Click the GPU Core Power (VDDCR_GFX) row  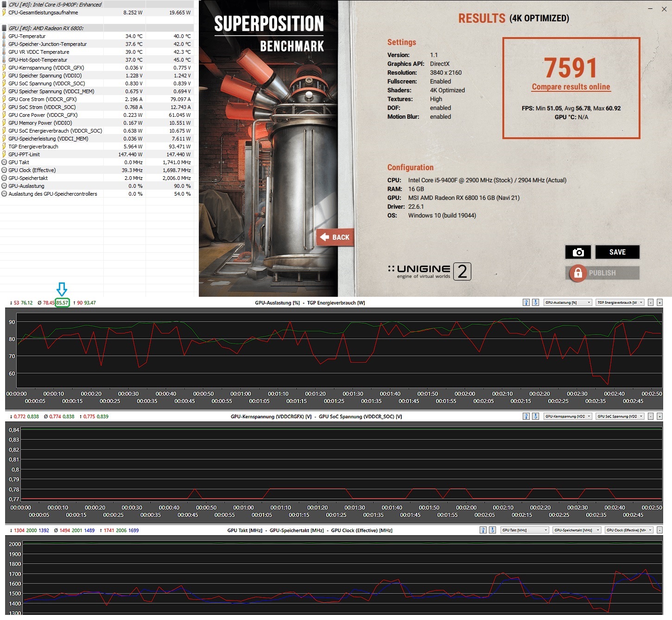pos(97,115)
